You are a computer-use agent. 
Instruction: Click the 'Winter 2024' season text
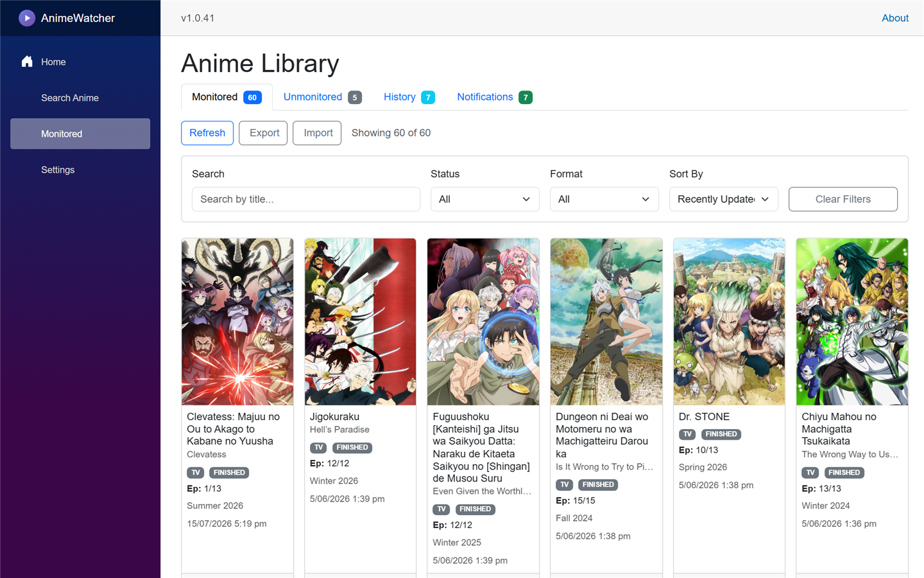(x=826, y=506)
